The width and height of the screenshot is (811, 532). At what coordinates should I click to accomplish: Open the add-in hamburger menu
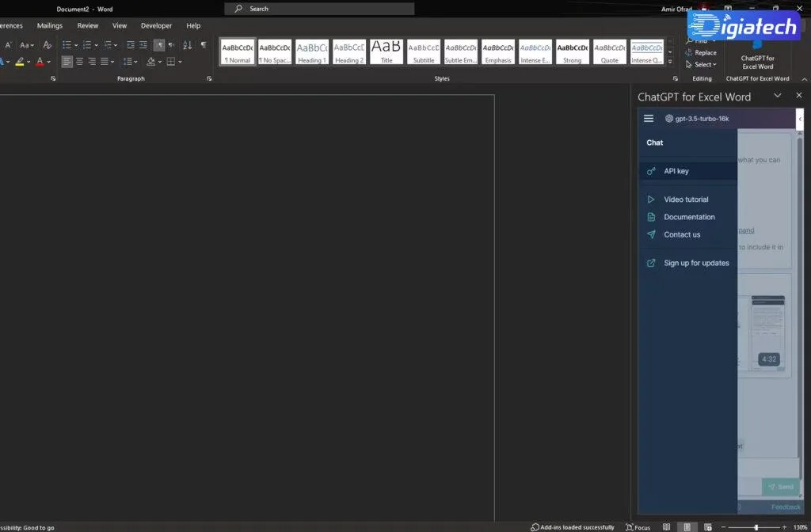(649, 119)
